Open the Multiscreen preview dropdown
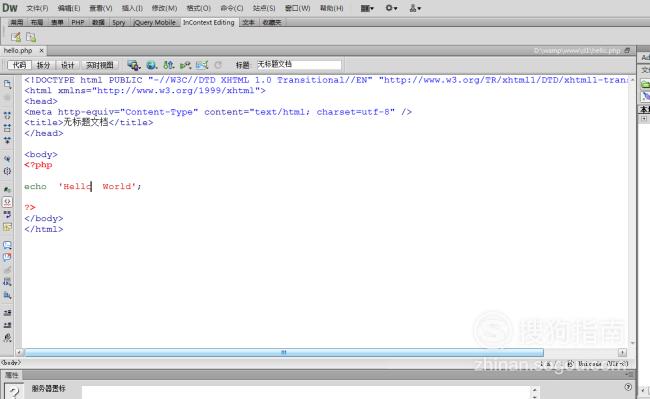650x399 pixels. tap(133, 65)
